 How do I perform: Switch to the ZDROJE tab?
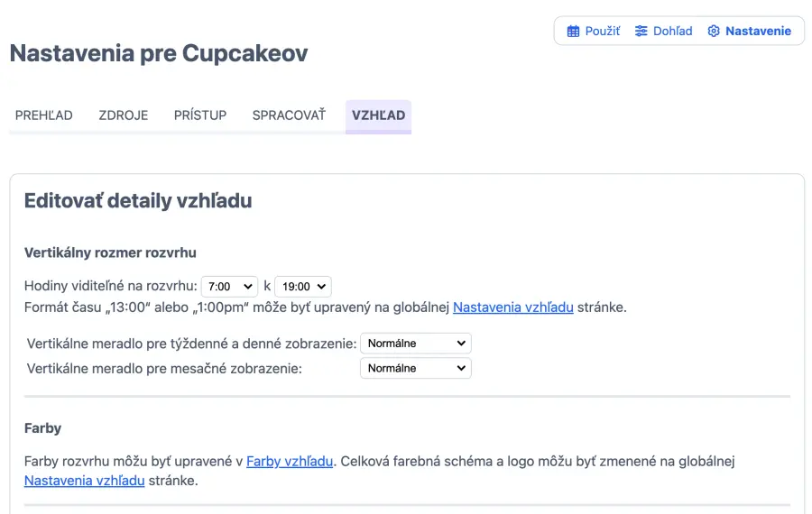[x=124, y=115]
